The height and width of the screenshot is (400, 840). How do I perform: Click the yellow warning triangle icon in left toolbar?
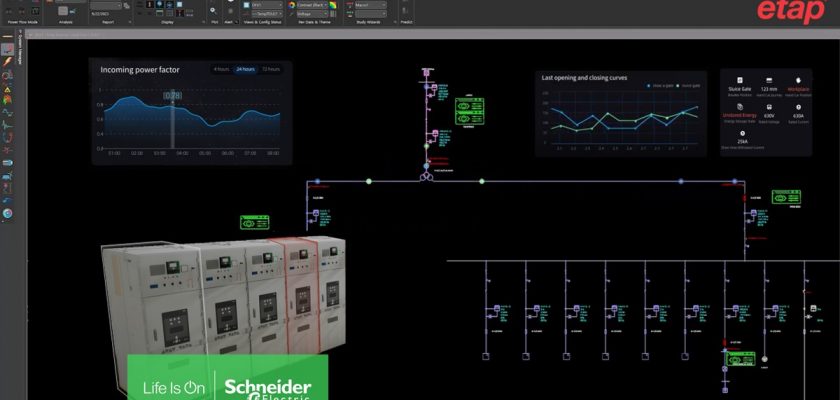(x=8, y=88)
